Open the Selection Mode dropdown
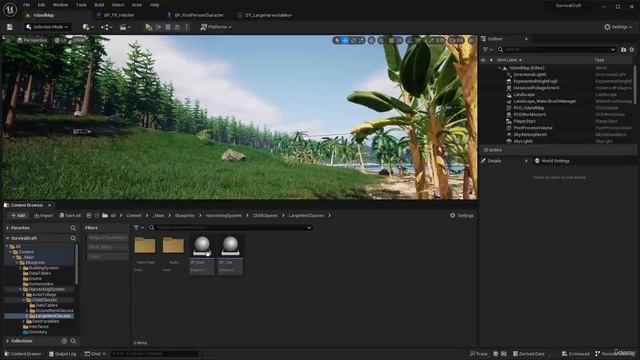Viewport: 640px width, 360px height. point(47,27)
